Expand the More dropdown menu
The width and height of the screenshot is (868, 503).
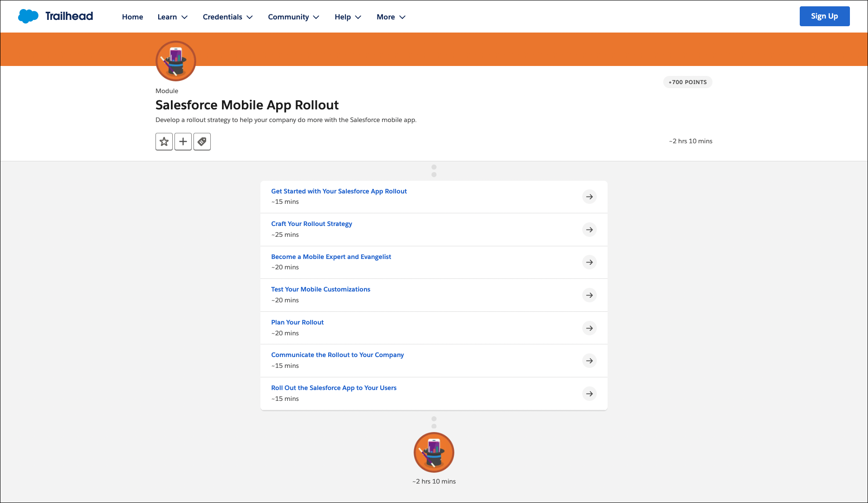coord(391,17)
